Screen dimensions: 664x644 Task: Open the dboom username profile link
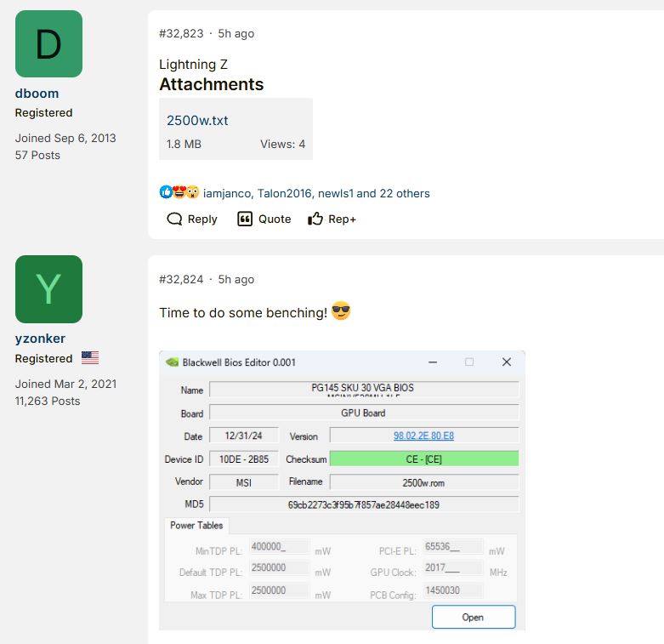37,94
